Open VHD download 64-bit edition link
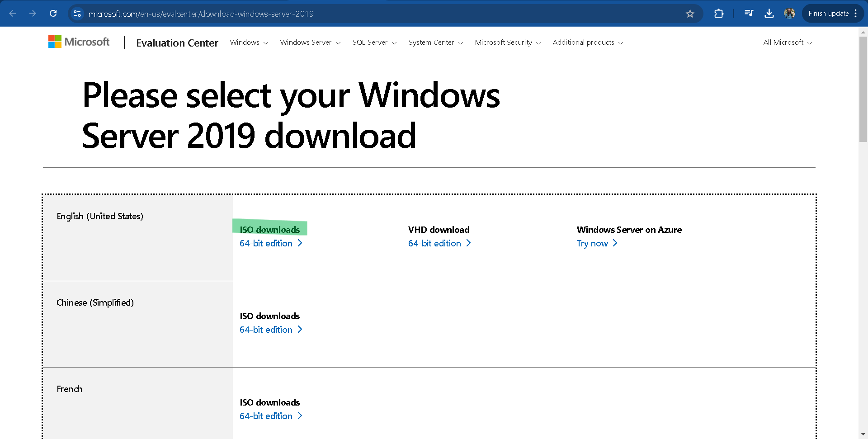 [x=439, y=243]
